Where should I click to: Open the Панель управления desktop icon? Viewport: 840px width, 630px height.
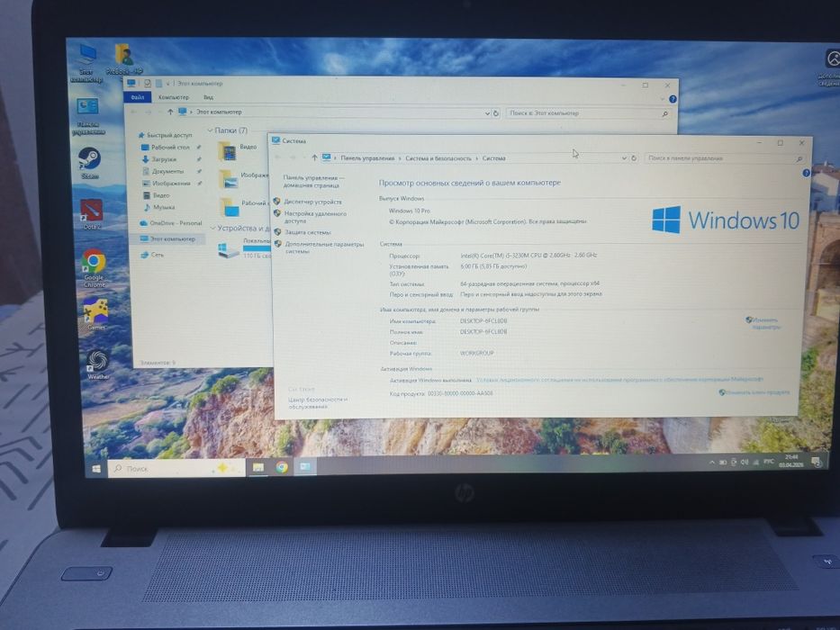click(x=88, y=116)
